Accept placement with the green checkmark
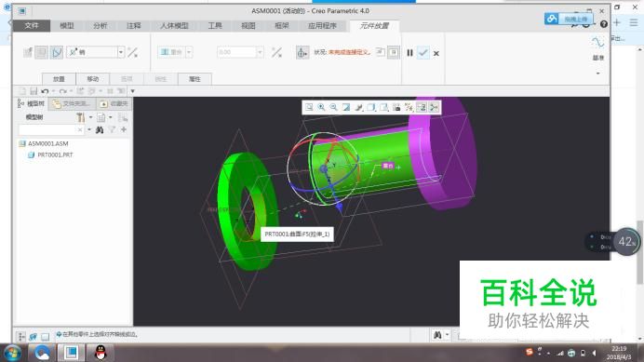 pyautogui.click(x=423, y=53)
